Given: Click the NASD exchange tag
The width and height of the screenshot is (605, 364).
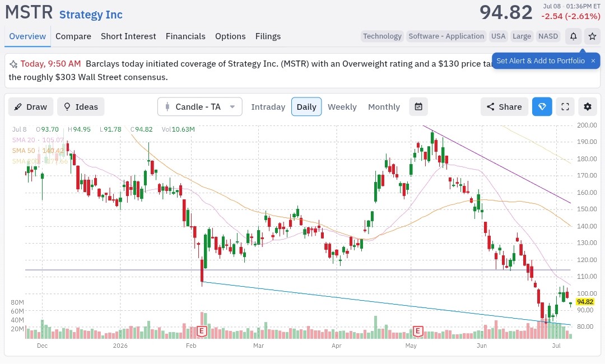Looking at the screenshot, I should tap(548, 36).
